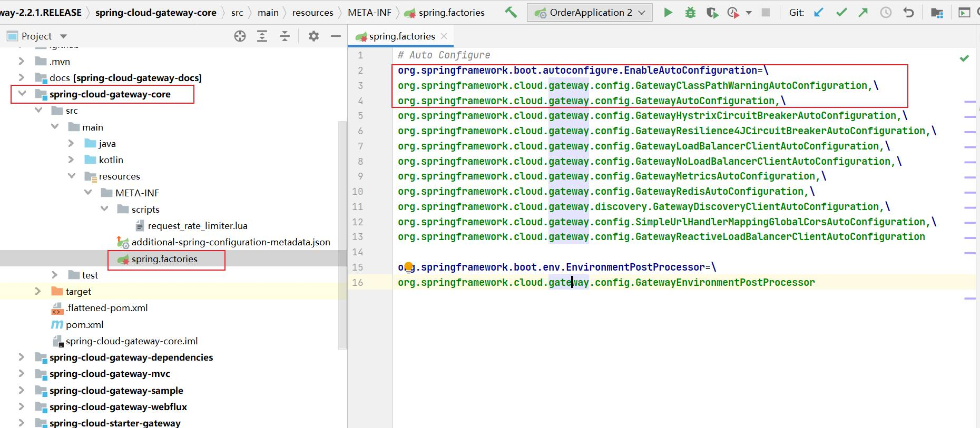Viewport: 980px width, 428px height.
Task: Click GatewayRedisAutoConfiguration on line 10
Action: [x=719, y=191]
